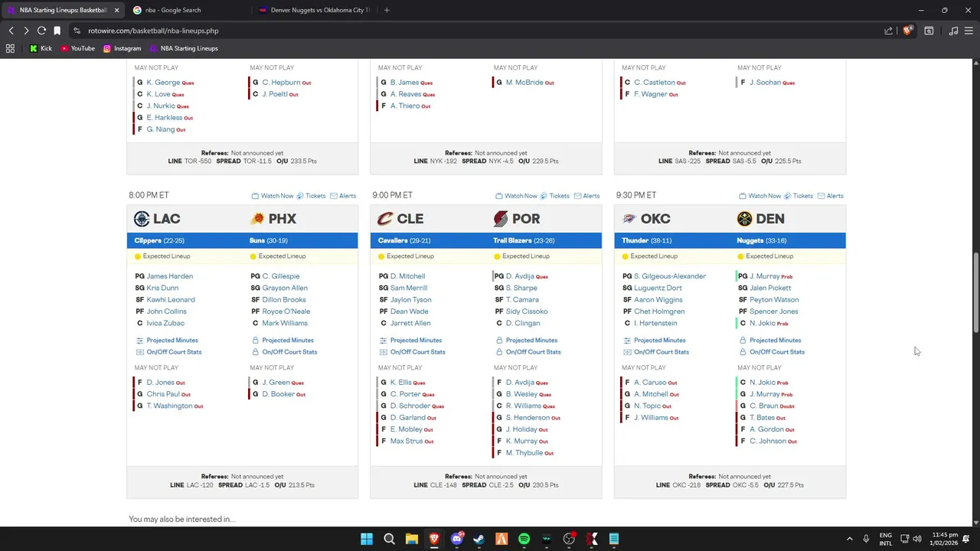Viewport: 980px width, 551px height.
Task: Open Steam from the taskbar
Action: (x=479, y=539)
